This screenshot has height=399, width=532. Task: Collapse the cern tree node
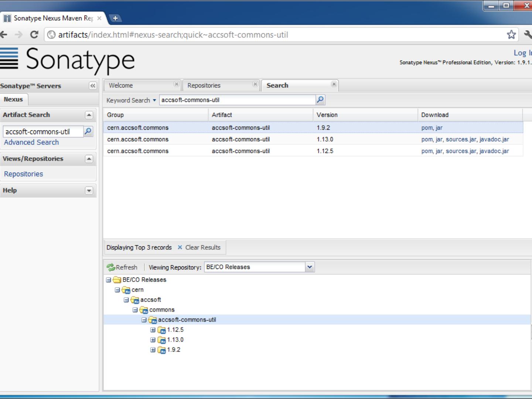[x=117, y=290]
